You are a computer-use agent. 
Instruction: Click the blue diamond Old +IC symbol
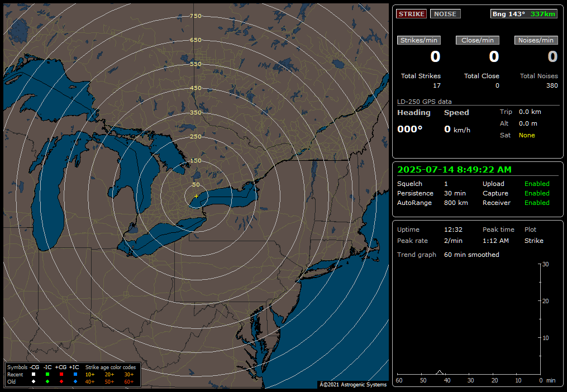click(x=75, y=381)
